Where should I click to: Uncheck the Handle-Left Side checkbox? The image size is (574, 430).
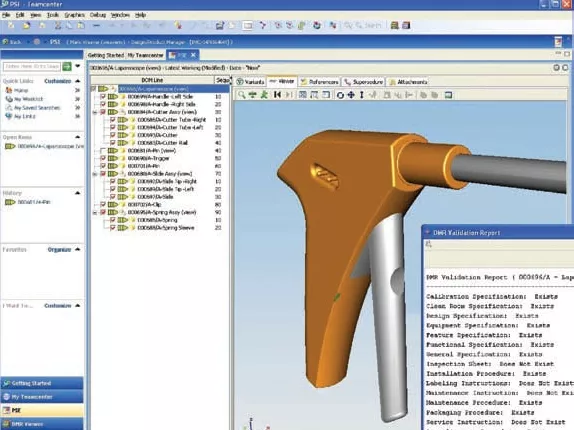(x=103, y=97)
